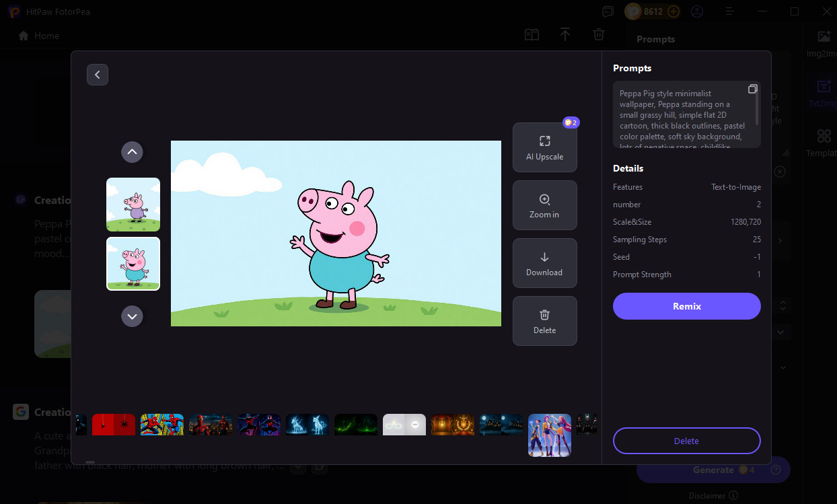The image size is (837, 504).
Task: Select the AI Upscale tool
Action: (x=544, y=147)
